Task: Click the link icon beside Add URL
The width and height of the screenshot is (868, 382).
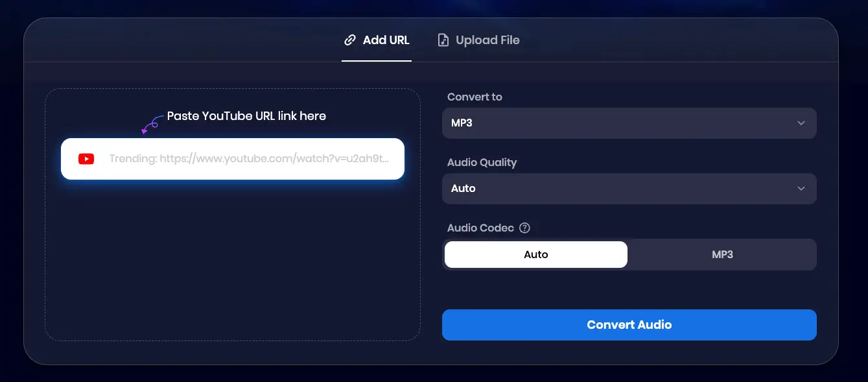Action: 350,40
